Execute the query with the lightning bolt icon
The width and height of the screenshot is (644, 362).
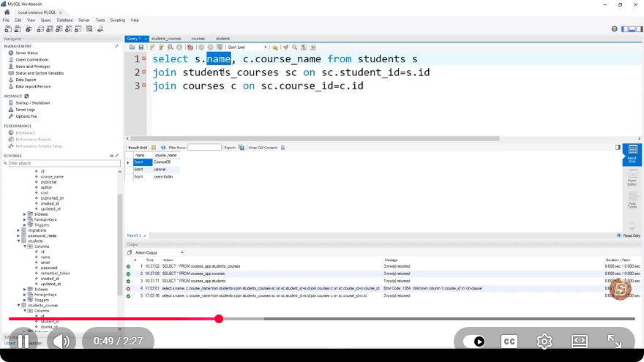point(152,48)
